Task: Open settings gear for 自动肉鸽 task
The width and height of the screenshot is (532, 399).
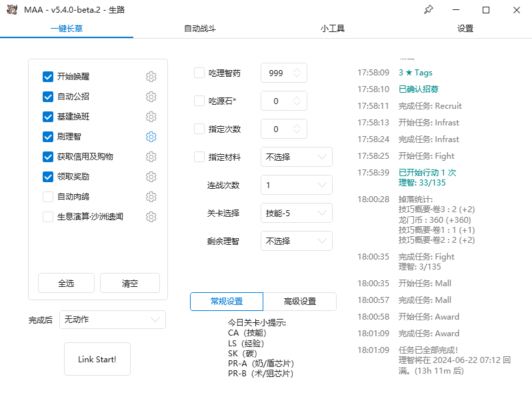Action: tap(151, 197)
